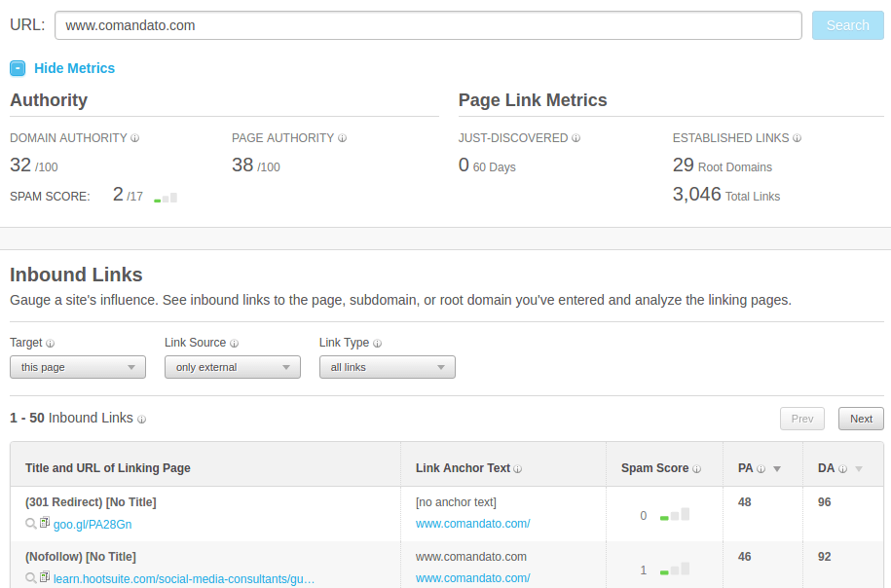891x588 pixels.
Task: Click the Link Type info icon
Action: click(x=377, y=343)
